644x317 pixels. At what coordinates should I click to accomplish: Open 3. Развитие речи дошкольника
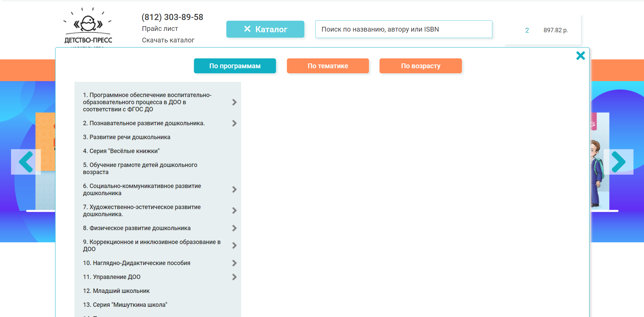click(x=127, y=137)
